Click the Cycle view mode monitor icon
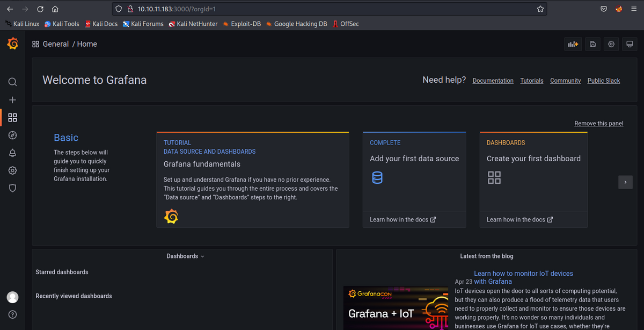This screenshot has height=330, width=644. tap(630, 44)
